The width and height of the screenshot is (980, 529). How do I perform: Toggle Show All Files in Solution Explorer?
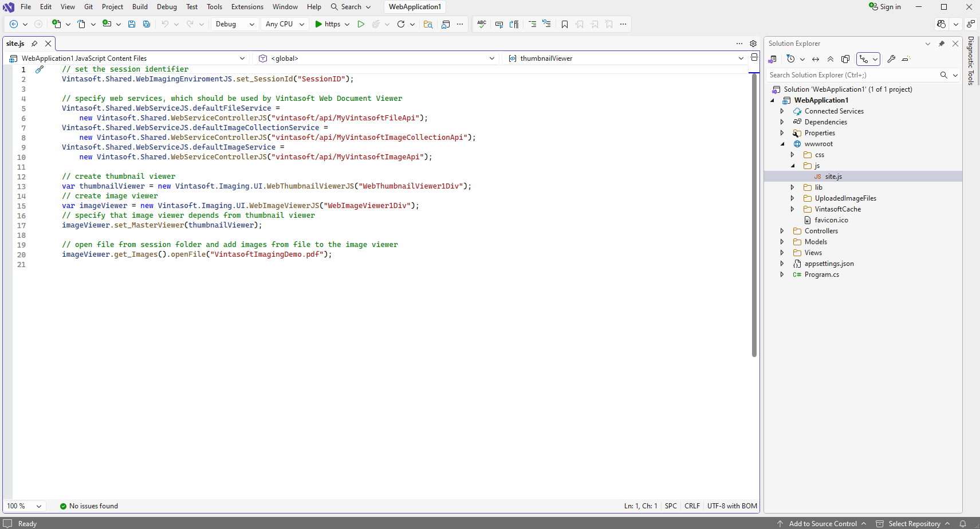(845, 59)
